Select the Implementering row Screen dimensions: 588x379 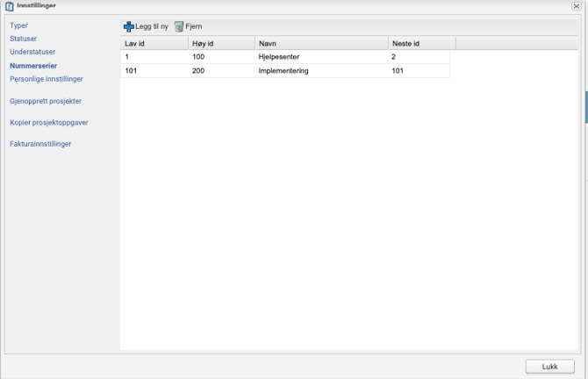pyautogui.click(x=284, y=71)
